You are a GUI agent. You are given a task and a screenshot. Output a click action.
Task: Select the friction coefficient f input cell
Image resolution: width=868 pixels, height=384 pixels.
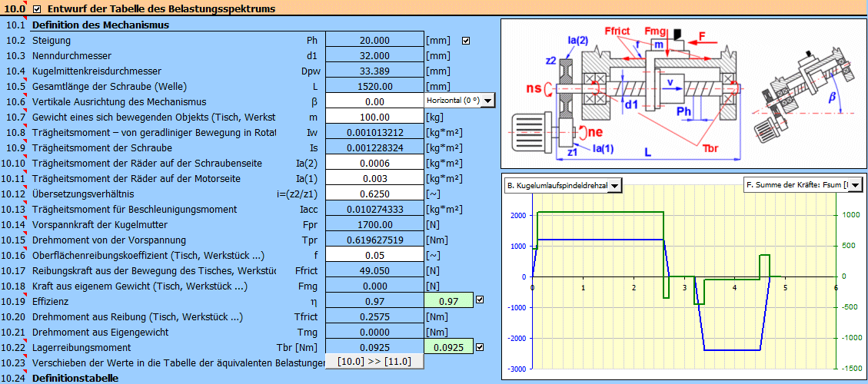tap(374, 255)
